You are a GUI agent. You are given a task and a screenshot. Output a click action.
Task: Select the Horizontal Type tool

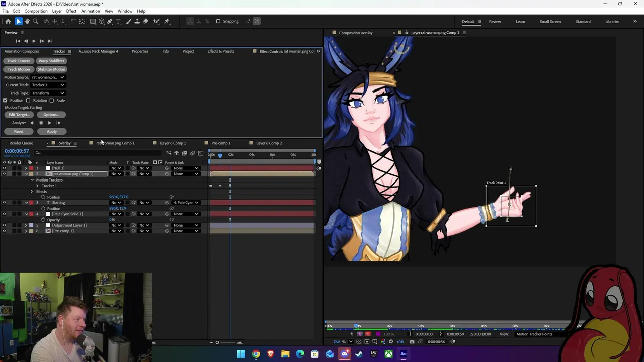coord(118,21)
